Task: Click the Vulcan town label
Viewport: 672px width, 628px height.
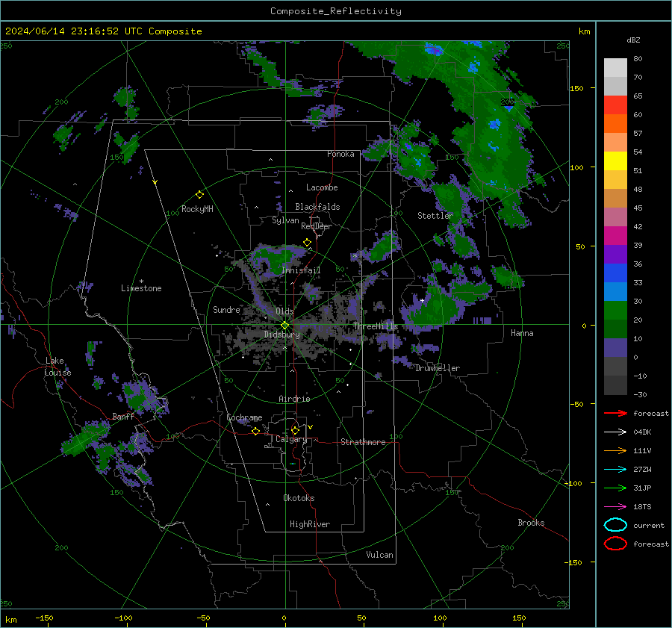Action: coord(379,555)
